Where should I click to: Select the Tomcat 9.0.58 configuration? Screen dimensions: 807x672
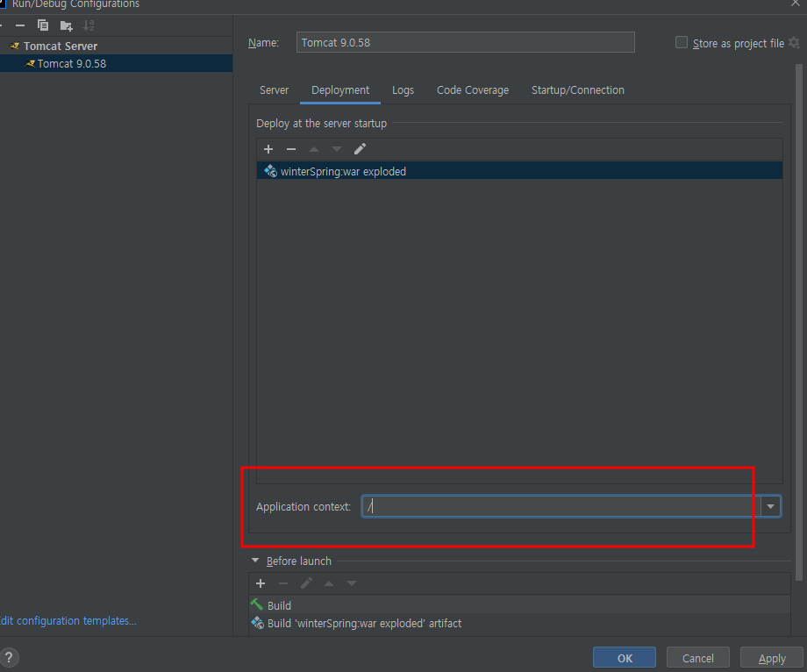pos(117,63)
